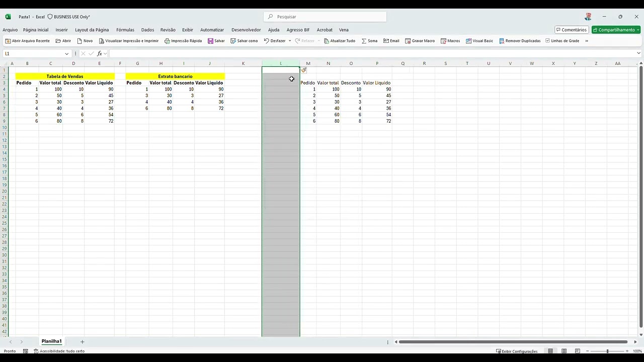Screen dimensions: 644x362
Task: Click the horizontal scrollbar thumb
Action: pyautogui.click(x=513, y=342)
